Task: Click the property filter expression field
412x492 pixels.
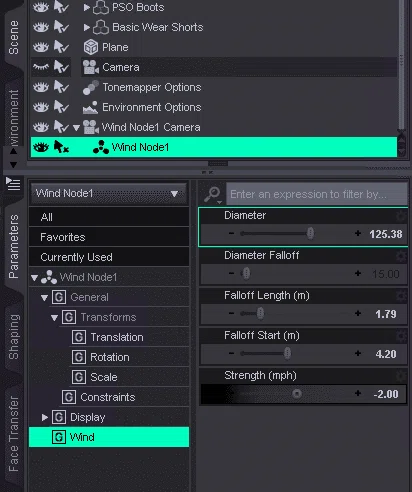Action: (317, 194)
